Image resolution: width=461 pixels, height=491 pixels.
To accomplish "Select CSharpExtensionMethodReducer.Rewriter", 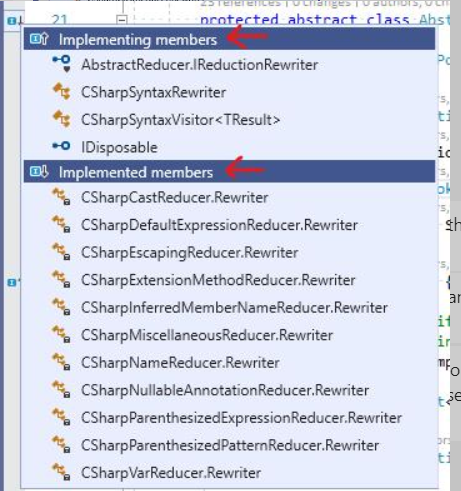I will pyautogui.click(x=218, y=280).
